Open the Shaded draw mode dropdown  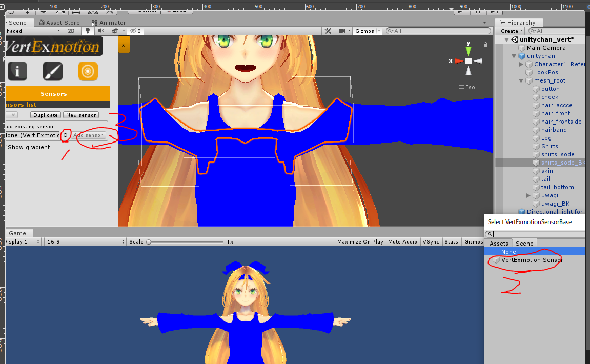(33, 31)
